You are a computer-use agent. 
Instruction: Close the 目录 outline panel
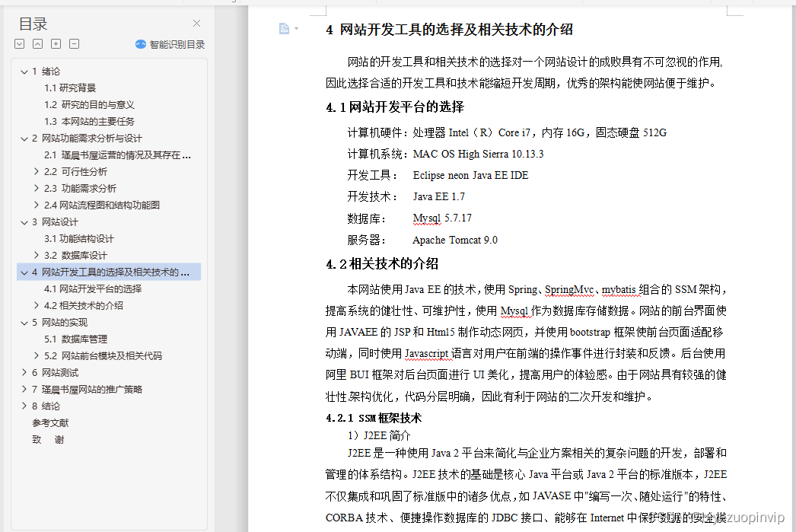pyautogui.click(x=196, y=24)
